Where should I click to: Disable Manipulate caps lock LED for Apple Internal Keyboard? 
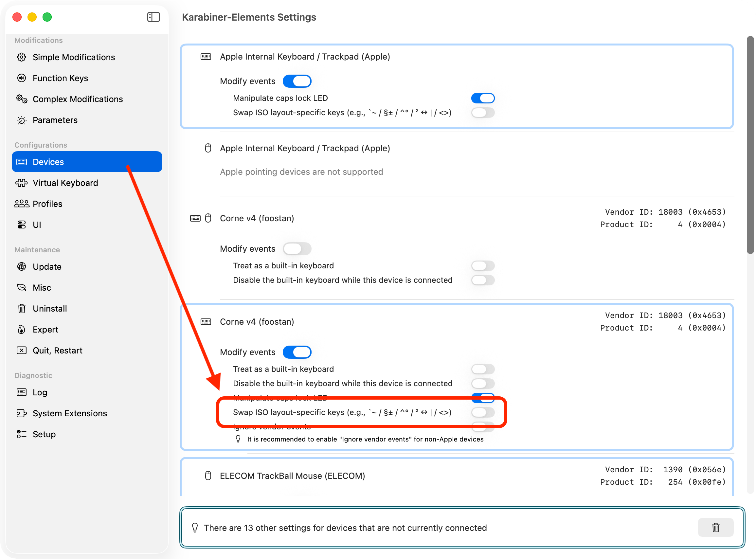tap(483, 98)
